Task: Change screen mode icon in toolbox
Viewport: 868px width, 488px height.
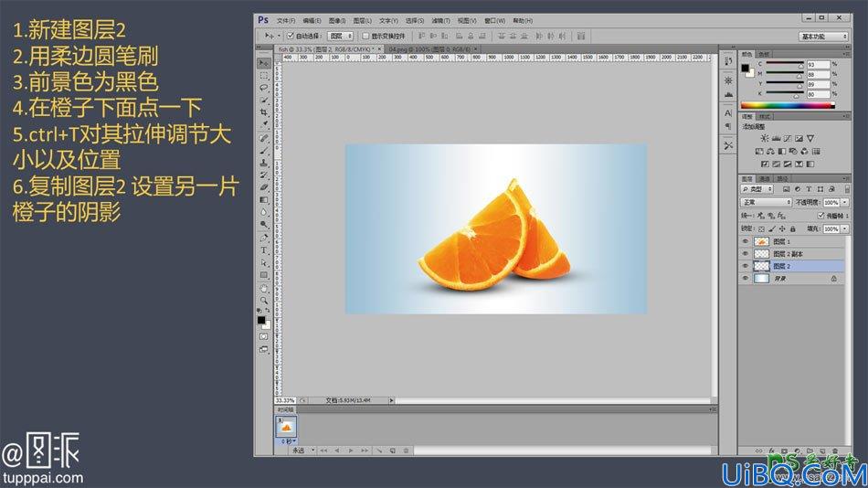Action: pos(263,349)
